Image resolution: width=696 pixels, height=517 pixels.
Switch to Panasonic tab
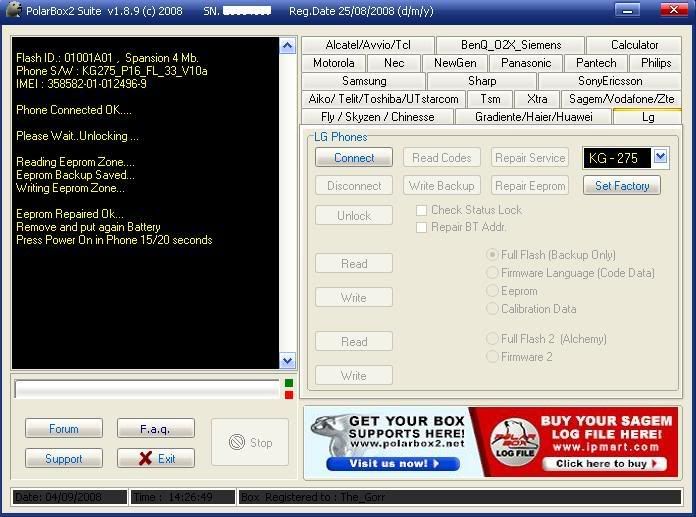point(526,63)
